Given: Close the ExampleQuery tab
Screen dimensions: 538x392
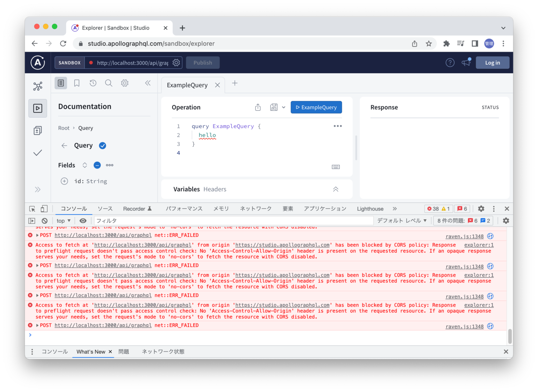Looking at the screenshot, I should tap(218, 85).
